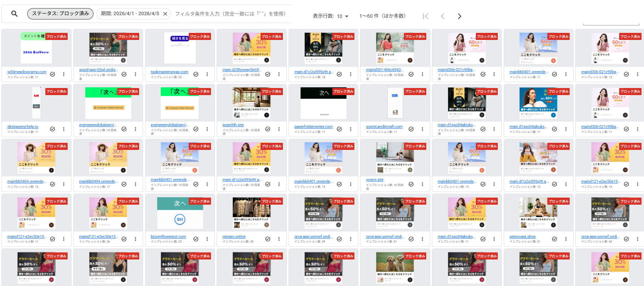Open the ekstrasens-help.ru link

pyautogui.click(x=23, y=127)
